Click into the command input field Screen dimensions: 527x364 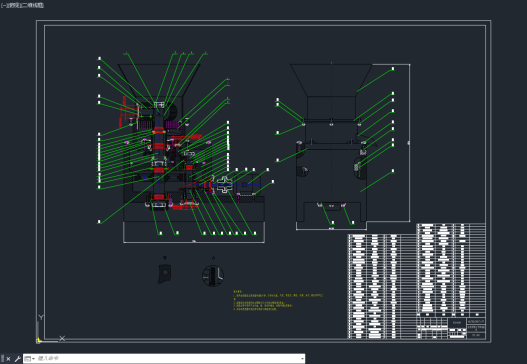click(x=168, y=359)
